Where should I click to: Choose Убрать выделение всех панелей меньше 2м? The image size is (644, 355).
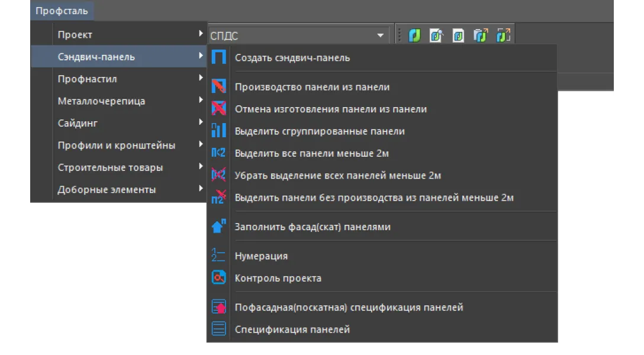(x=337, y=176)
